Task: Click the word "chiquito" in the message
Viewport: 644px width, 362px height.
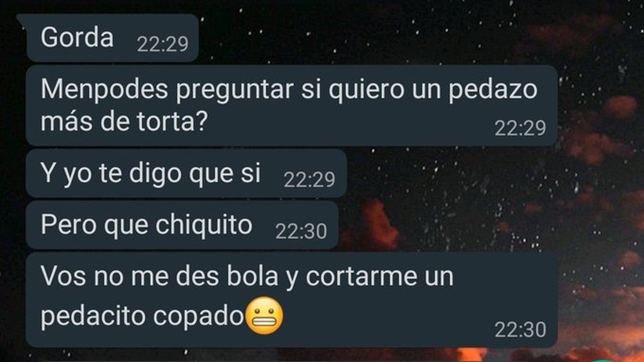Action: [204, 226]
